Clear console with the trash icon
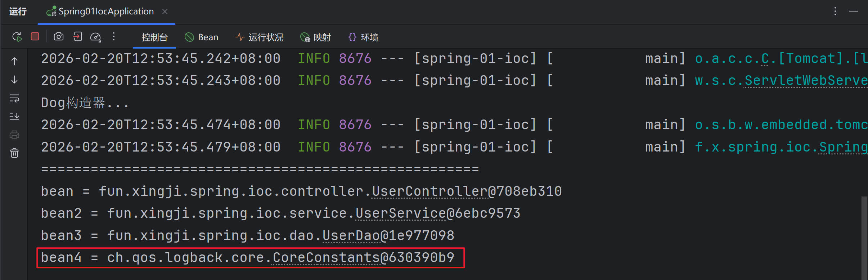Screen dimensions: 868x280 tap(14, 153)
